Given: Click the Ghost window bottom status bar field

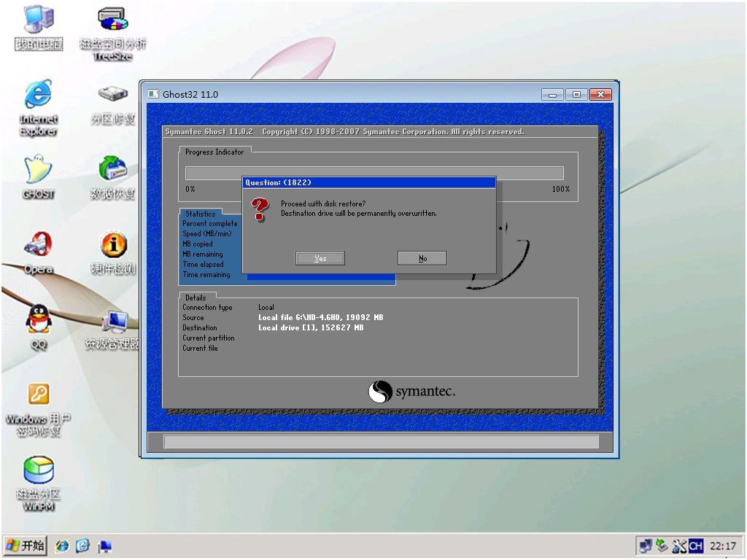Looking at the screenshot, I should tap(381, 442).
